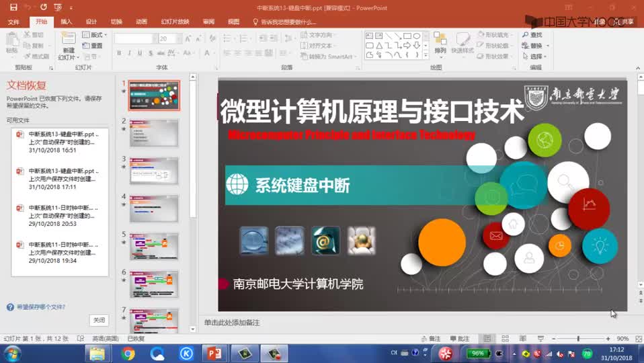Viewport: 644px width, 363px height.
Task: Select slide 6 thumbnail
Action: pyautogui.click(x=154, y=284)
